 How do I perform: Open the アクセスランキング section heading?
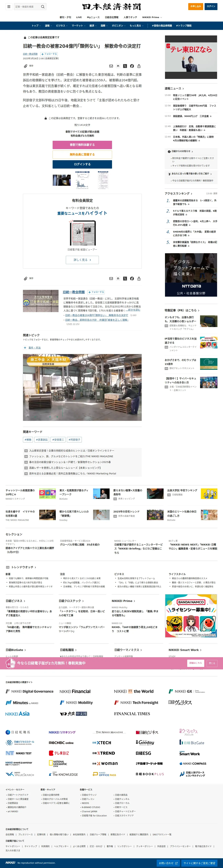pos(178,193)
